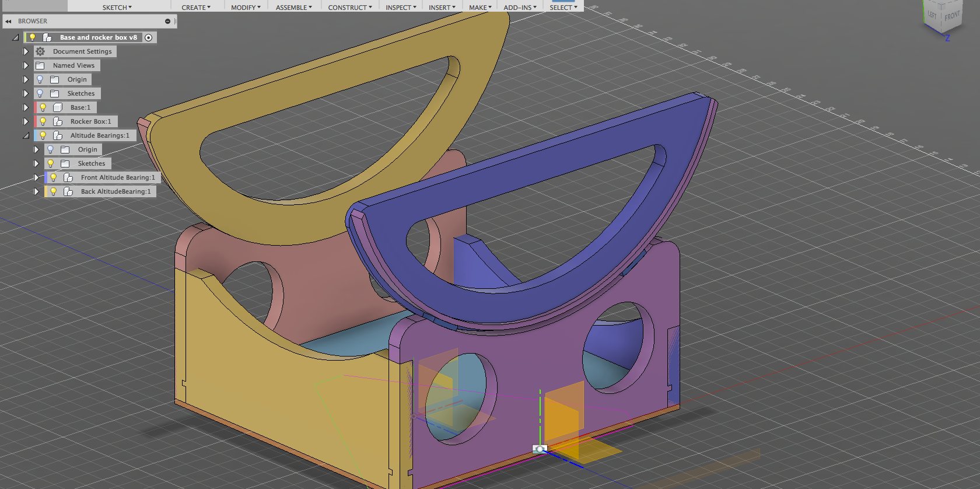Viewport: 980px width, 489px height.
Task: Click the Rocker Box:1 component icon
Action: 58,121
